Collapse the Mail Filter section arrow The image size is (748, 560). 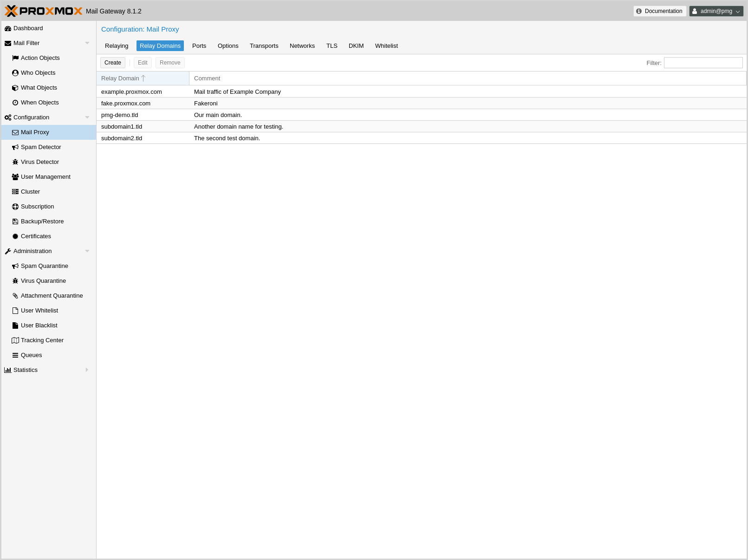point(87,43)
